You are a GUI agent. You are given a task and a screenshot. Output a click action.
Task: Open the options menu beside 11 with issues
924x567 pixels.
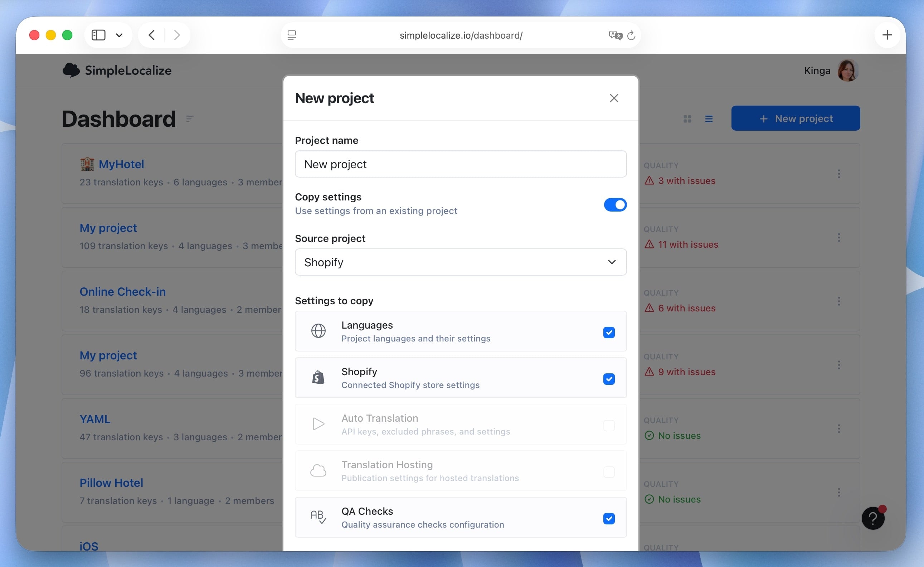(x=839, y=237)
